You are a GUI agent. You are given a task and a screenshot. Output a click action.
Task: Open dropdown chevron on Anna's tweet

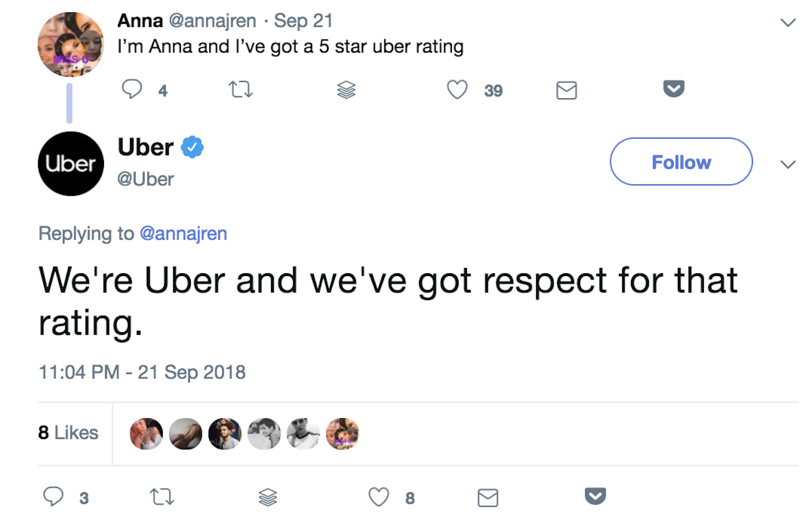tap(788, 23)
